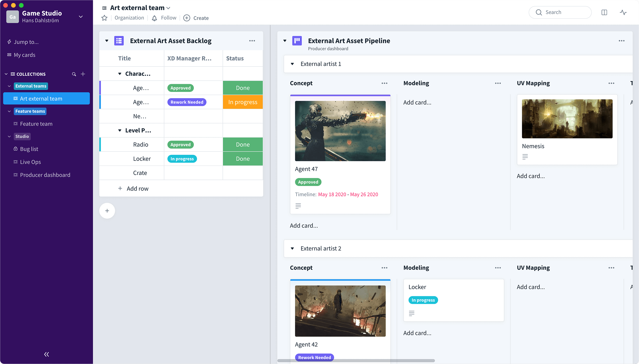This screenshot has width=639, height=364.
Task: Search within Collections using the magnifier icon
Action: click(x=74, y=74)
